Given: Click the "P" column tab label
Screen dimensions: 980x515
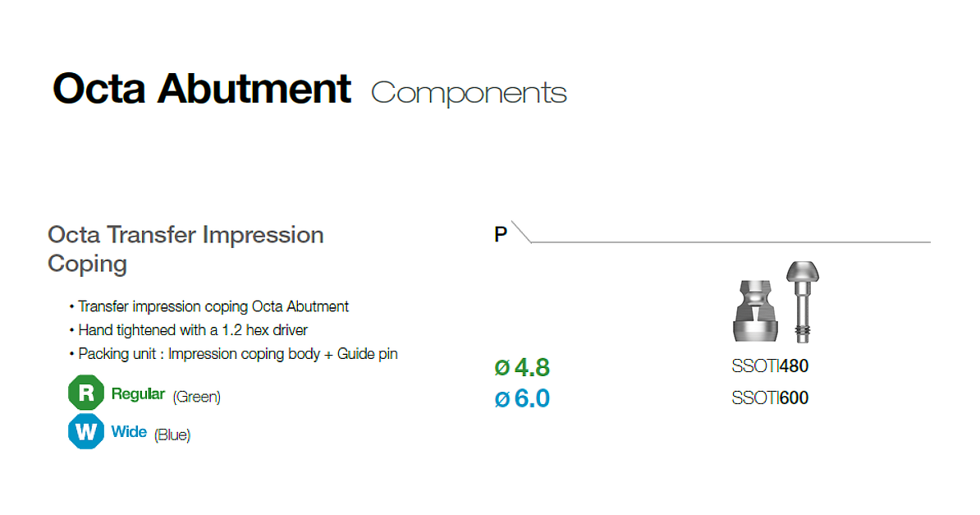Looking at the screenshot, I should [x=501, y=235].
